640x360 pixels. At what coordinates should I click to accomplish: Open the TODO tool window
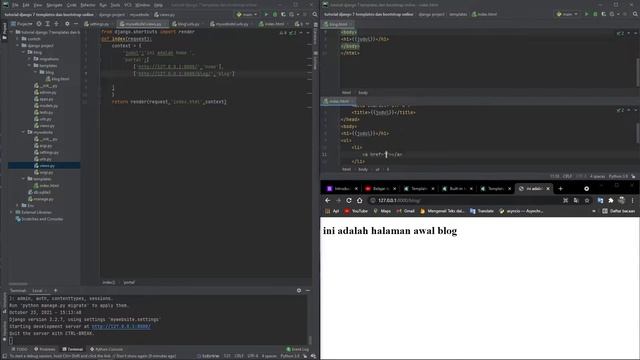pyautogui.click(x=20, y=349)
